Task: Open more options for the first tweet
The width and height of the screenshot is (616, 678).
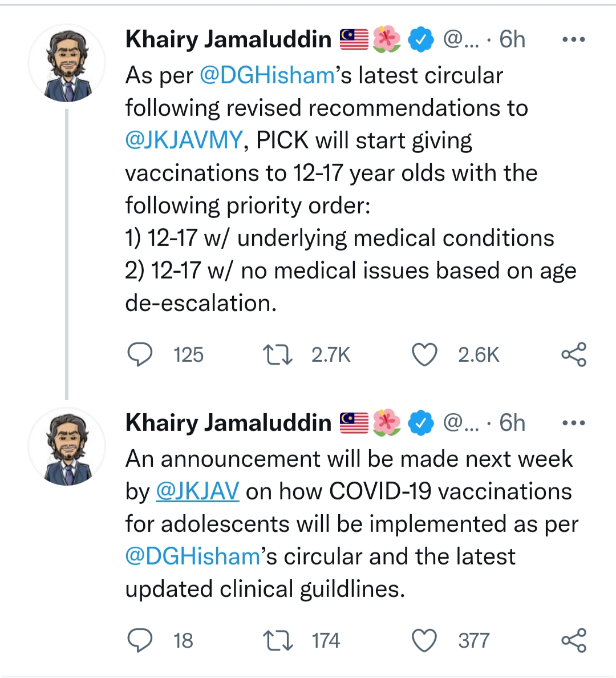Action: (573, 39)
